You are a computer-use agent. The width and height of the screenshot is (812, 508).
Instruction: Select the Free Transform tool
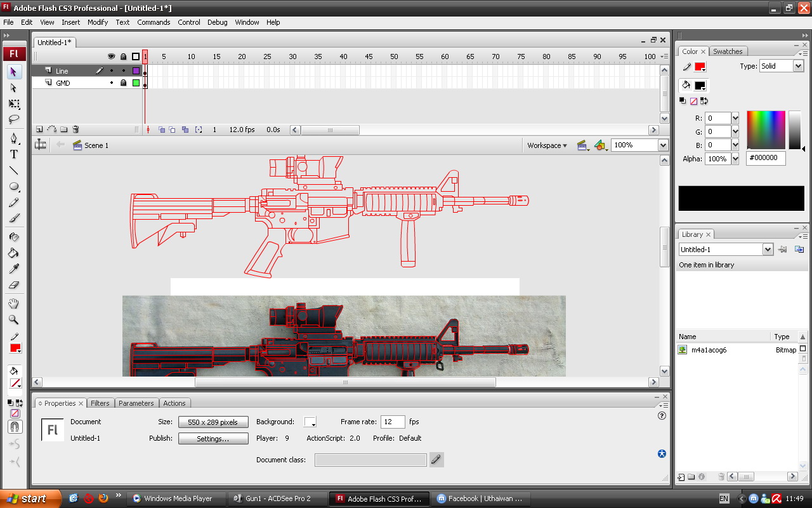14,104
